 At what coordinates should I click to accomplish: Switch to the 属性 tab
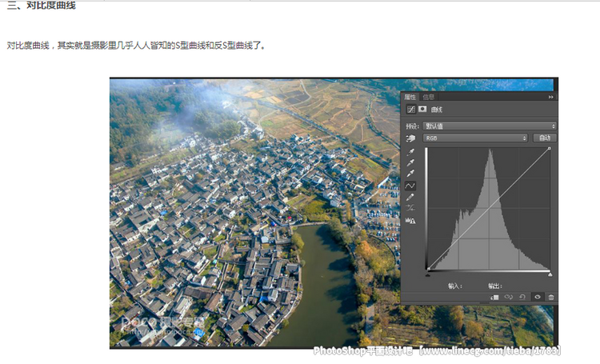[410, 98]
